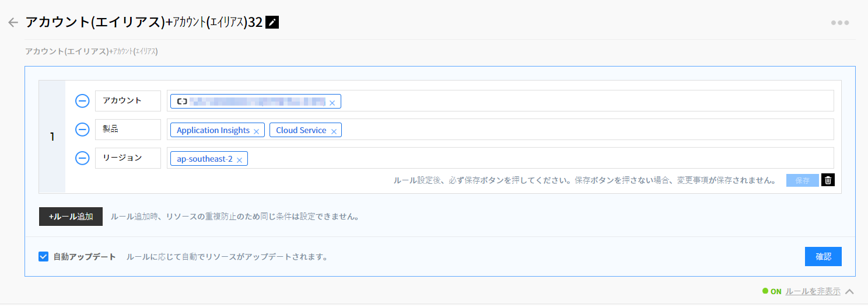This screenshot has height=307, width=868.
Task: Remove the 製品 condition row
Action: [82, 130]
